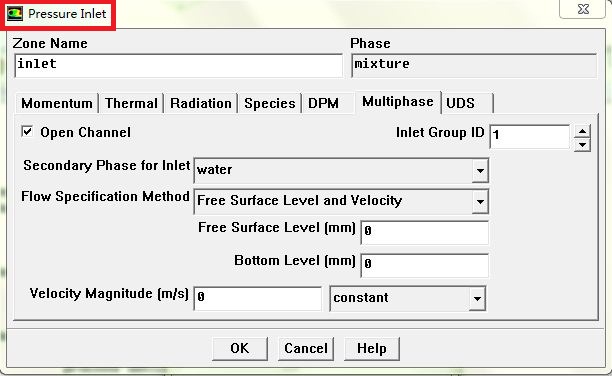Viewport: 612px width, 376px height.
Task: Toggle the Open Channel checkbox
Action: pos(27,131)
